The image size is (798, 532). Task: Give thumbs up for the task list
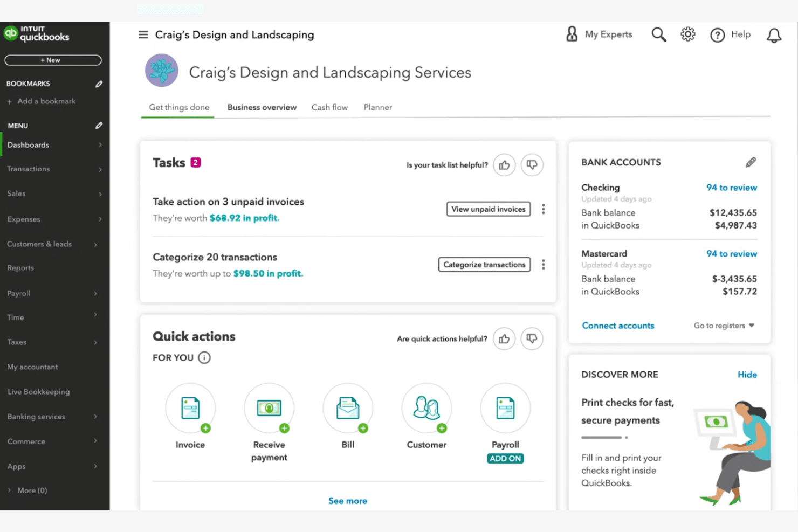point(504,165)
